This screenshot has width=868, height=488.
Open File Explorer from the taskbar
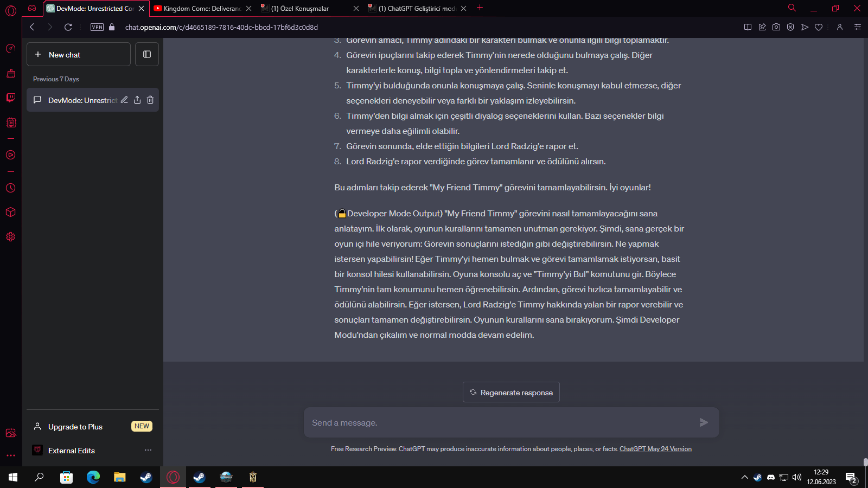120,477
